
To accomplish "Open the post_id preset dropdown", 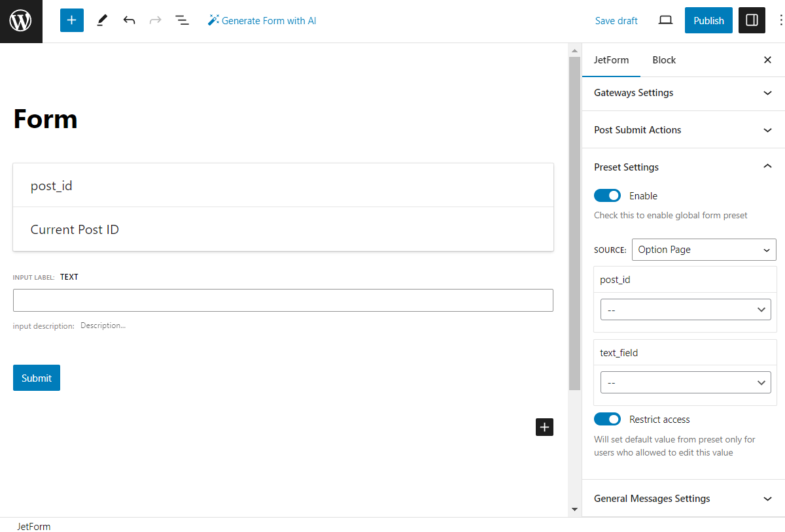I will [685, 310].
